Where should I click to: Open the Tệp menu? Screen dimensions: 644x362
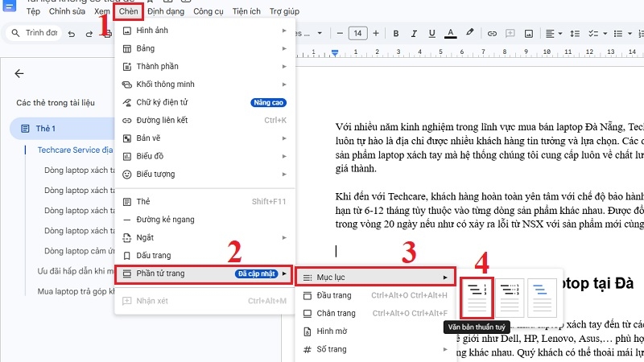click(x=33, y=11)
